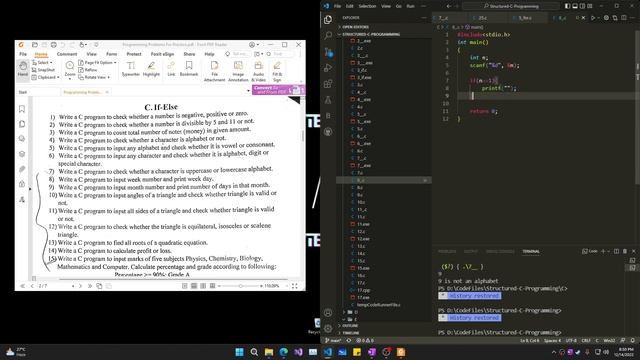Collapse the Structured-C-Programming folder section

384,34
